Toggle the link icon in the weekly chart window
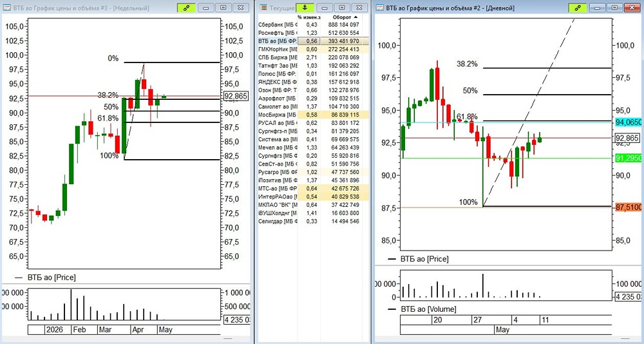644x344 pixels. [x=187, y=8]
